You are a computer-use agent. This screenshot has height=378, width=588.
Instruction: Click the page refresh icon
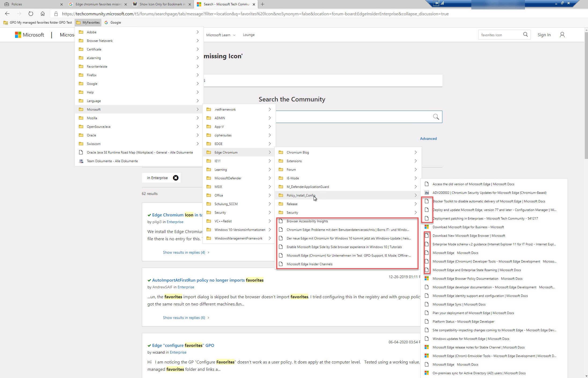(31, 14)
